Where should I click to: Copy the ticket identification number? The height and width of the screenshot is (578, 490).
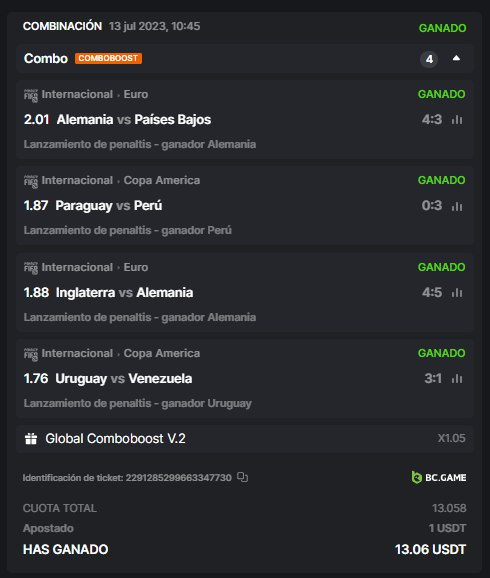242,477
